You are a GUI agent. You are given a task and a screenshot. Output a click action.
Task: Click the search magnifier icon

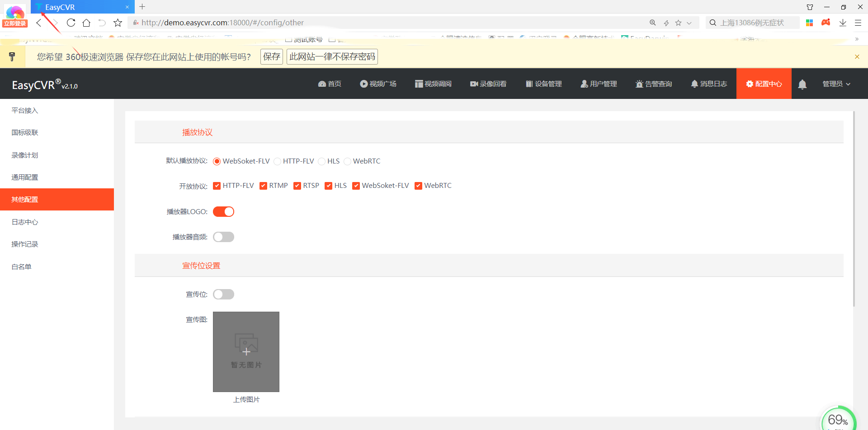pyautogui.click(x=713, y=23)
